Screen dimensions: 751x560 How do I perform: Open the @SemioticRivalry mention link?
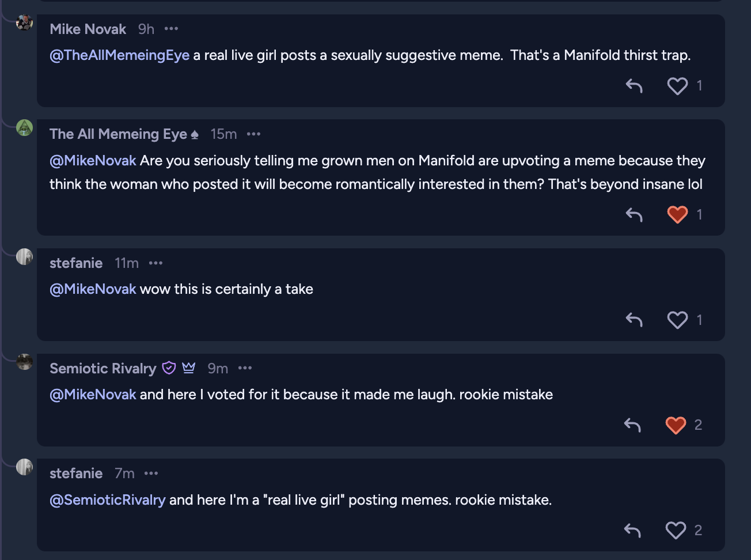(x=107, y=500)
